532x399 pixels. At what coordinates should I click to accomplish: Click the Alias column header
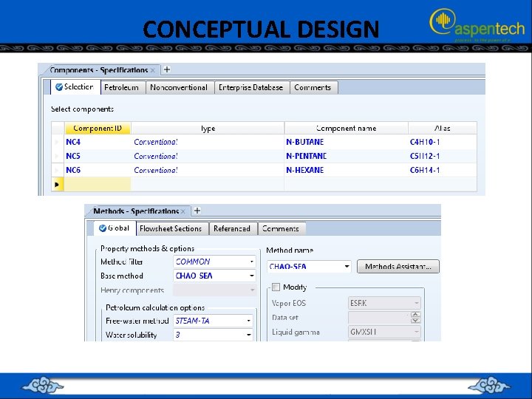(443, 129)
